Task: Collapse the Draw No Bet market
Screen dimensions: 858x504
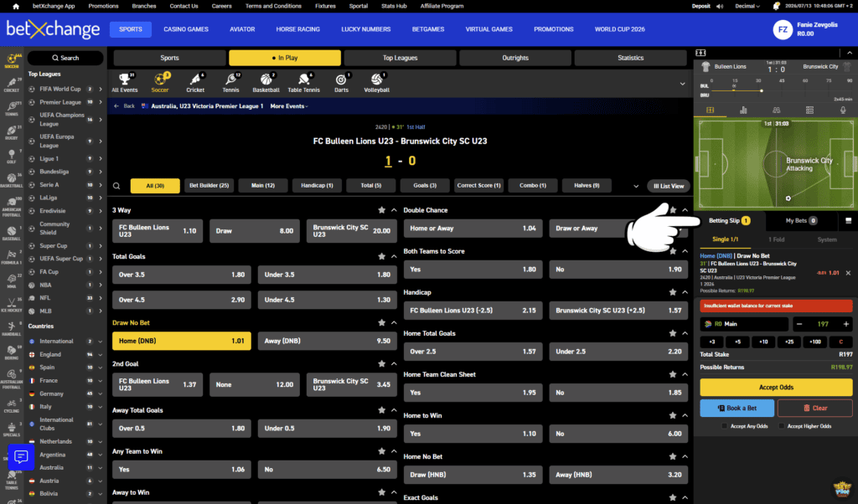Action: 394,322
